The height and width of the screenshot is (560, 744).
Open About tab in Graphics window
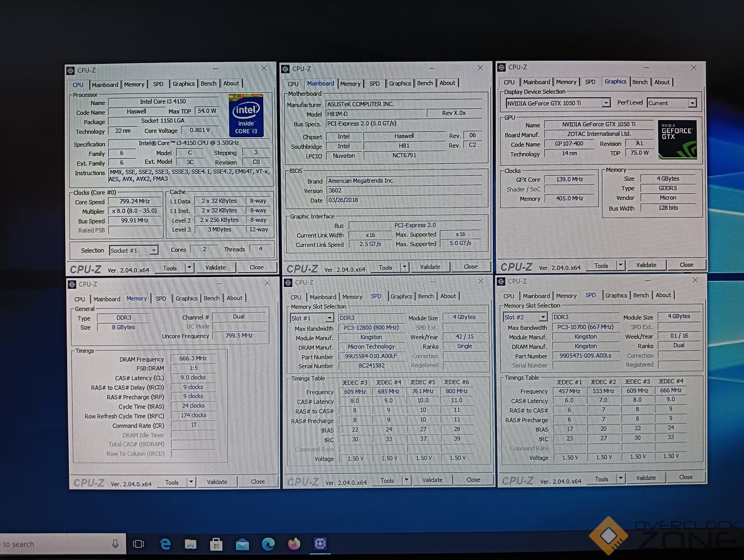662,82
